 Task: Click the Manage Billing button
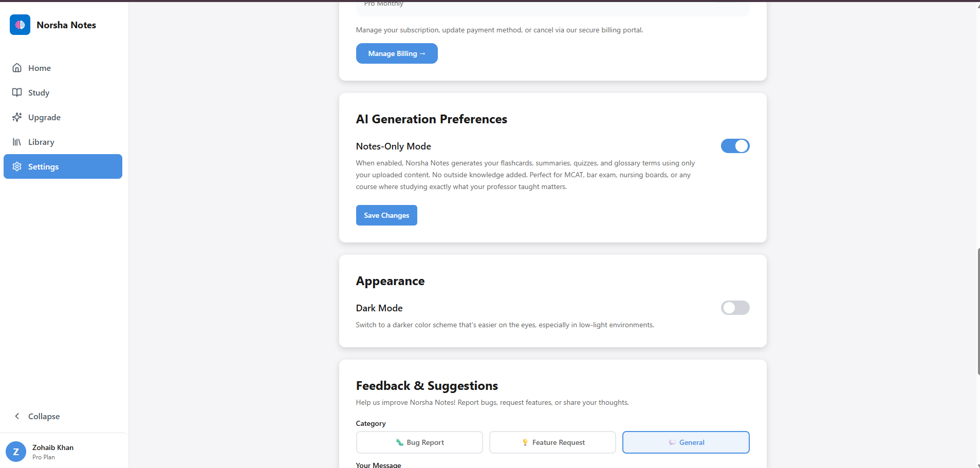(397, 53)
